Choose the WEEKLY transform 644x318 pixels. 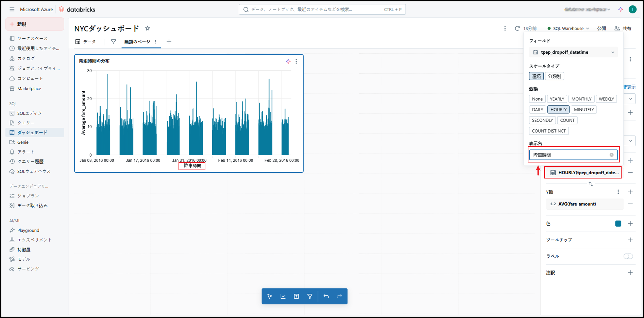pos(606,99)
